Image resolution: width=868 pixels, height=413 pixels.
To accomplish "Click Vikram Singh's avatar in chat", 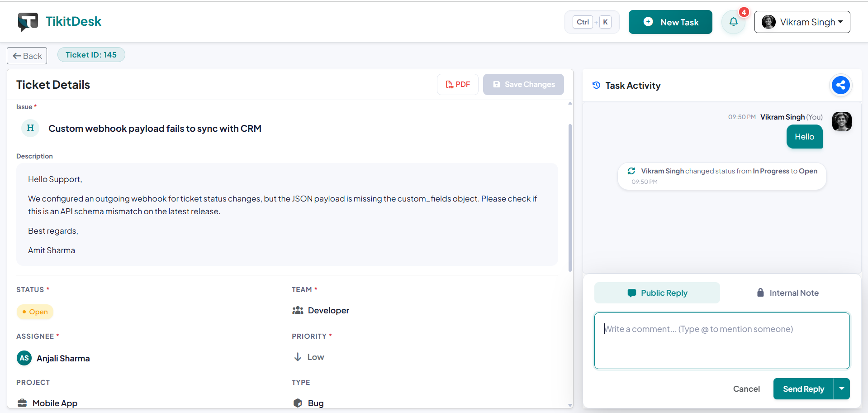I will coord(842,121).
